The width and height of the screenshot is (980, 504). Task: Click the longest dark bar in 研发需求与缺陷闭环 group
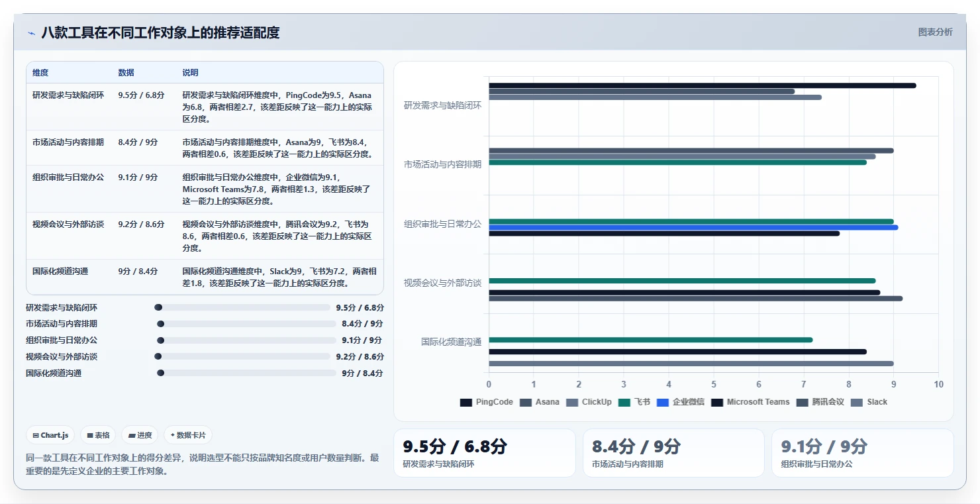point(703,85)
